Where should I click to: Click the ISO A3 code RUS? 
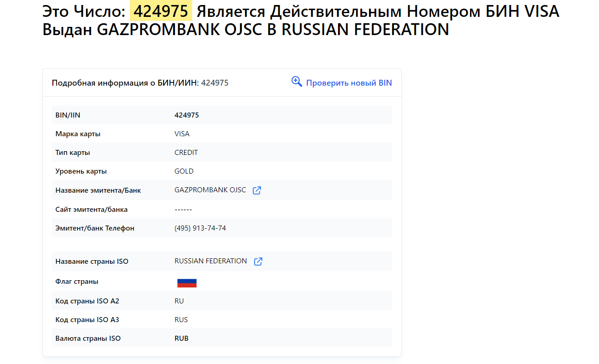click(181, 320)
